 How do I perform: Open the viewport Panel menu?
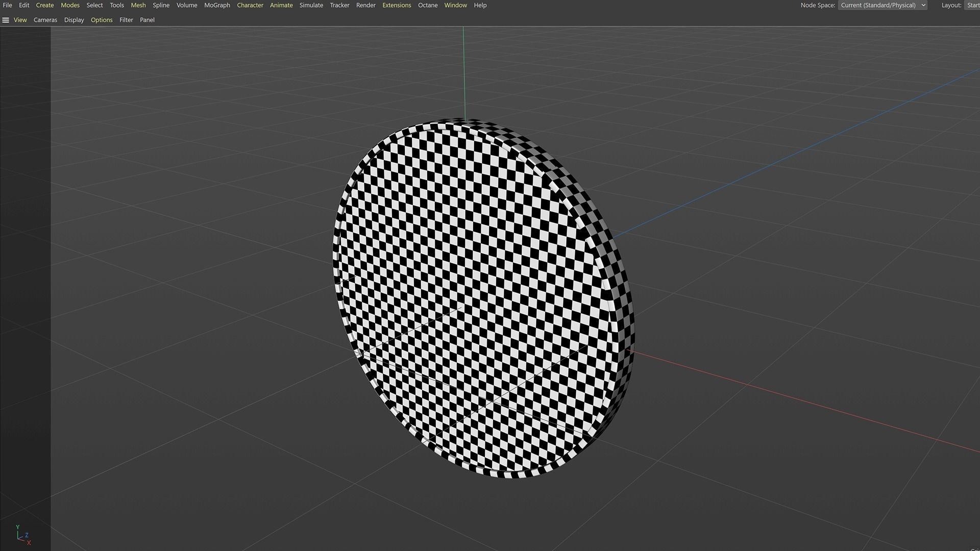(x=147, y=20)
